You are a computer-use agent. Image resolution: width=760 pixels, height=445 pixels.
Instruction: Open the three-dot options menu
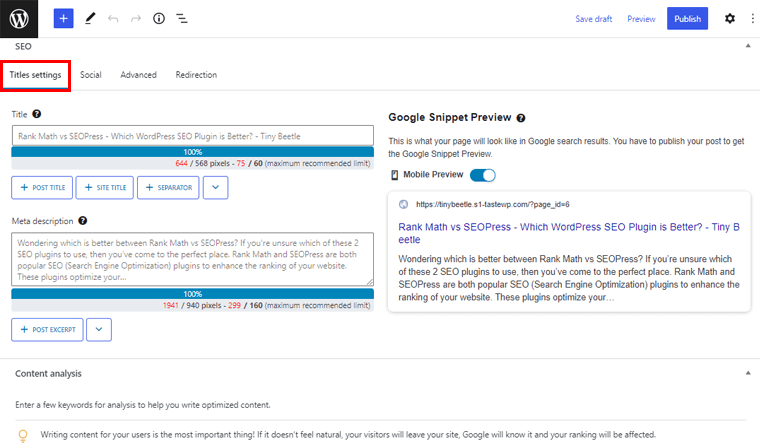tap(752, 18)
